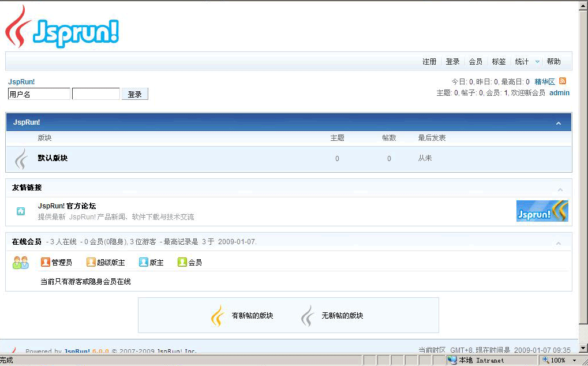Click the vertical scrollbar up arrow
The height and width of the screenshot is (366, 588).
point(583,6)
